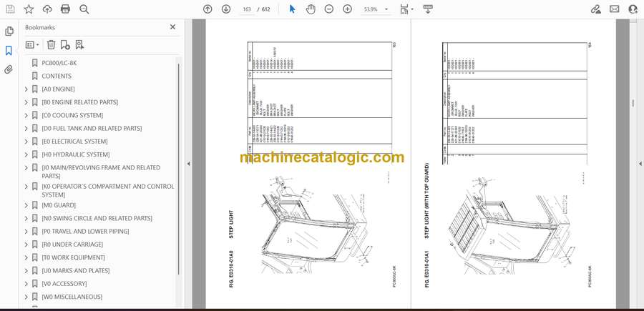Jump to [H0 HYDRAULIC SYSTEM] bookmark text
The width and height of the screenshot is (644, 311).
pyautogui.click(x=76, y=154)
